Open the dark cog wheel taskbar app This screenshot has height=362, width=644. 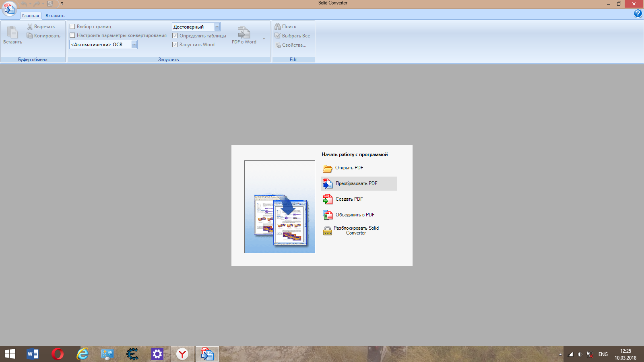pyautogui.click(x=132, y=354)
